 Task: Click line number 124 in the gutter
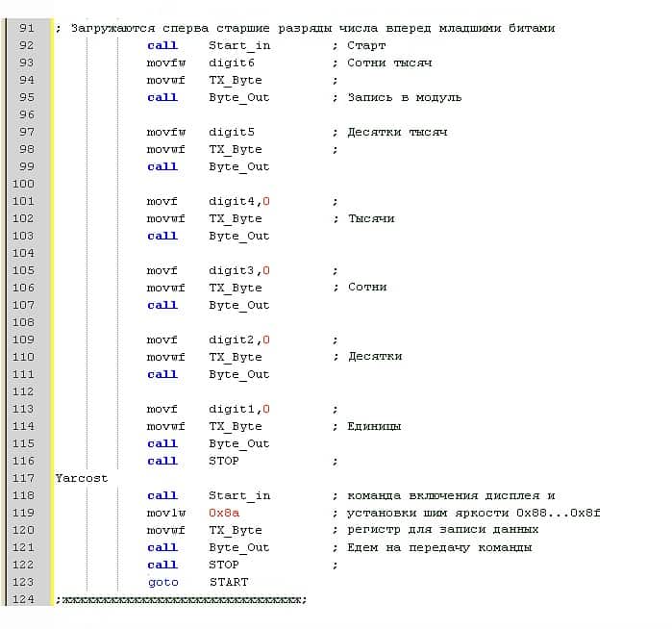[x=23, y=599]
